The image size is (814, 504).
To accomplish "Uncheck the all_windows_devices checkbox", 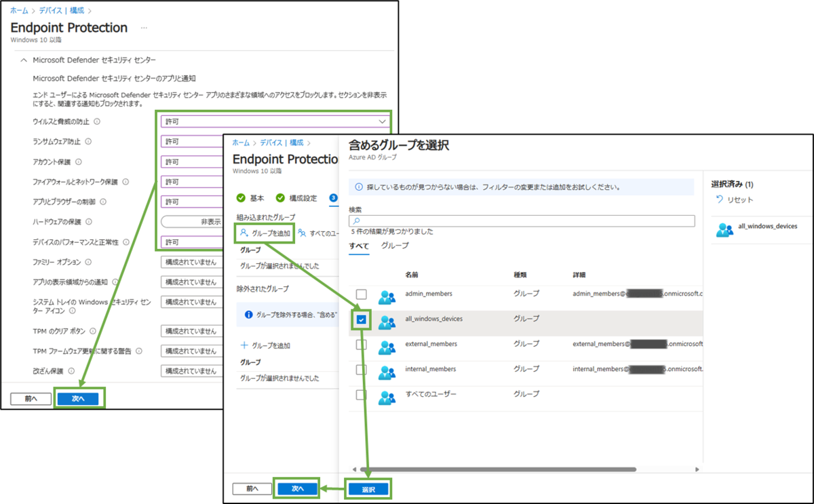I will point(362,319).
